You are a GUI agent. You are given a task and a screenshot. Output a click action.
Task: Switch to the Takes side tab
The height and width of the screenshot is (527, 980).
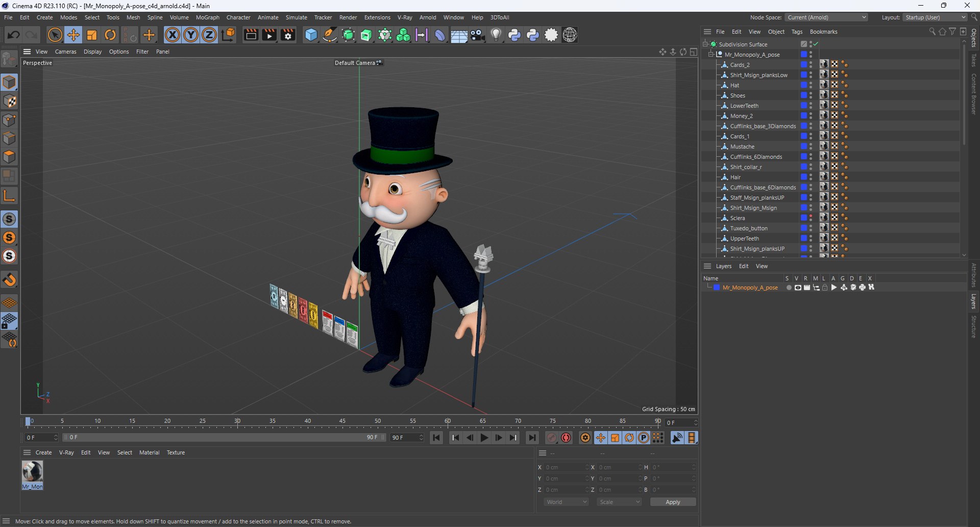tap(974, 60)
